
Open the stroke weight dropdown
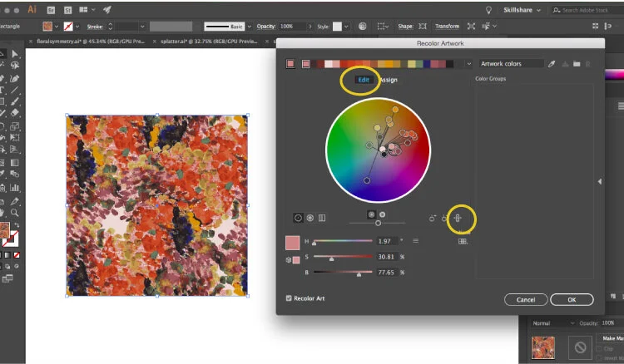(x=142, y=27)
